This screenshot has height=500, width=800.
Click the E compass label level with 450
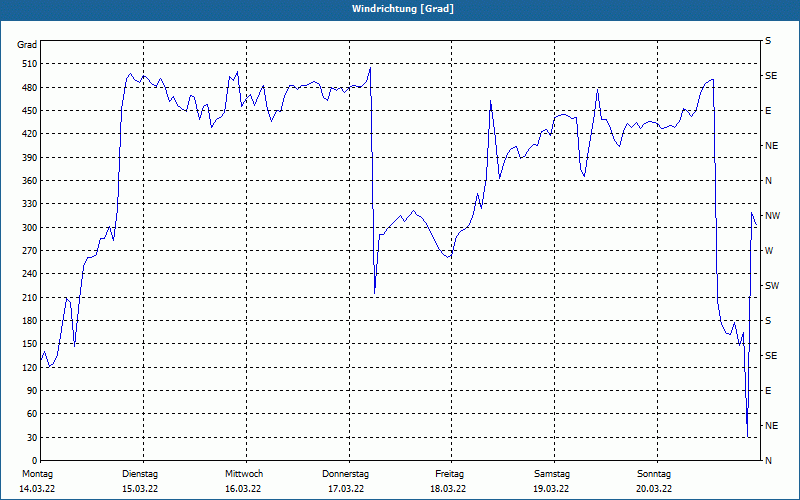pos(768,111)
